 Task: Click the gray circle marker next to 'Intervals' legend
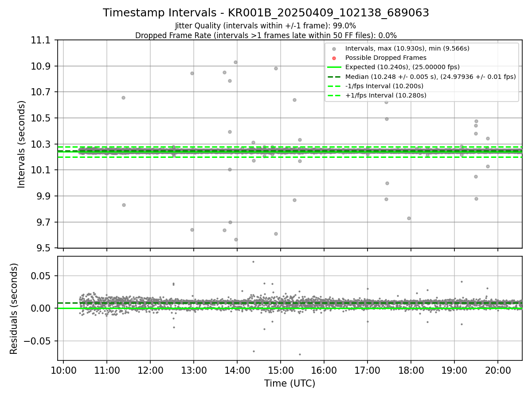click(x=334, y=49)
